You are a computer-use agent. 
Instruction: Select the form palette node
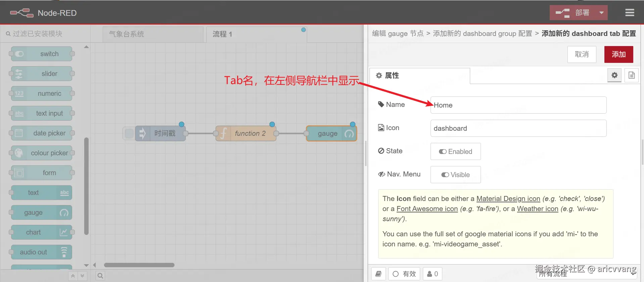42,173
